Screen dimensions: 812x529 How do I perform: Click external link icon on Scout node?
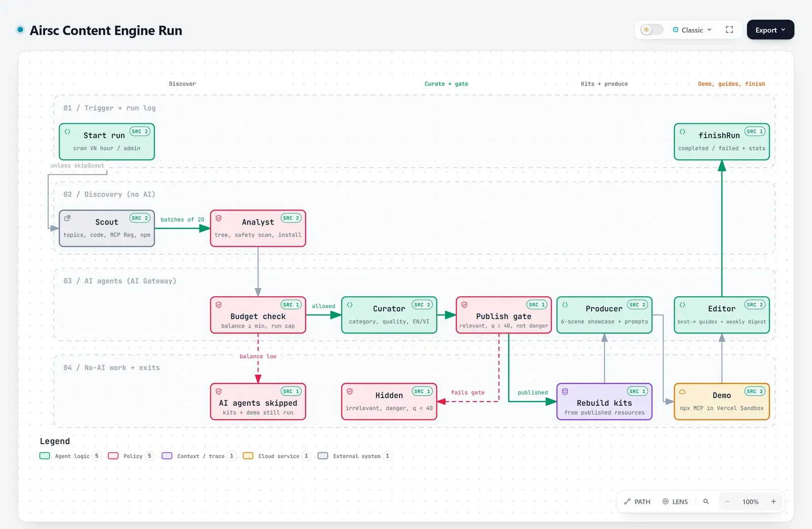click(x=67, y=218)
